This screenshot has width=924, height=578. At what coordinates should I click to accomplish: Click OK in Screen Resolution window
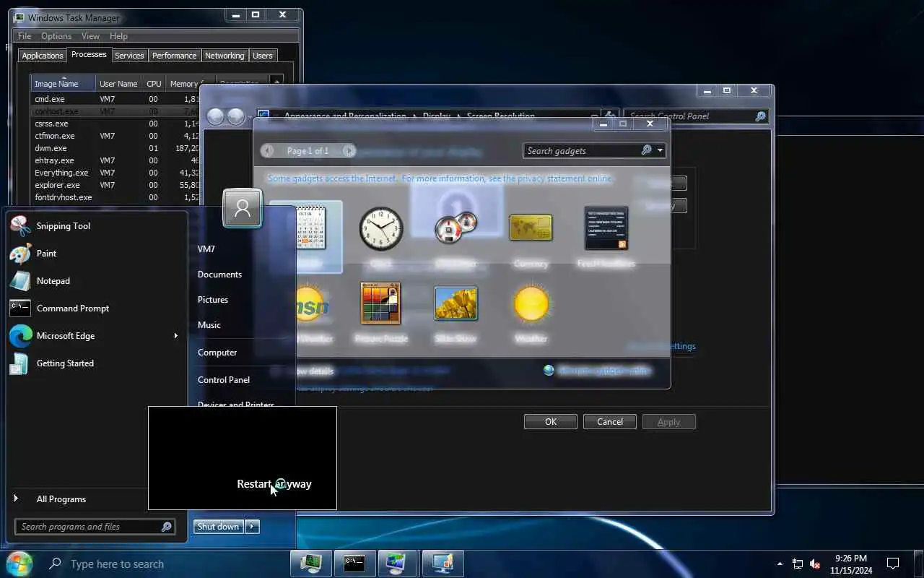click(551, 422)
